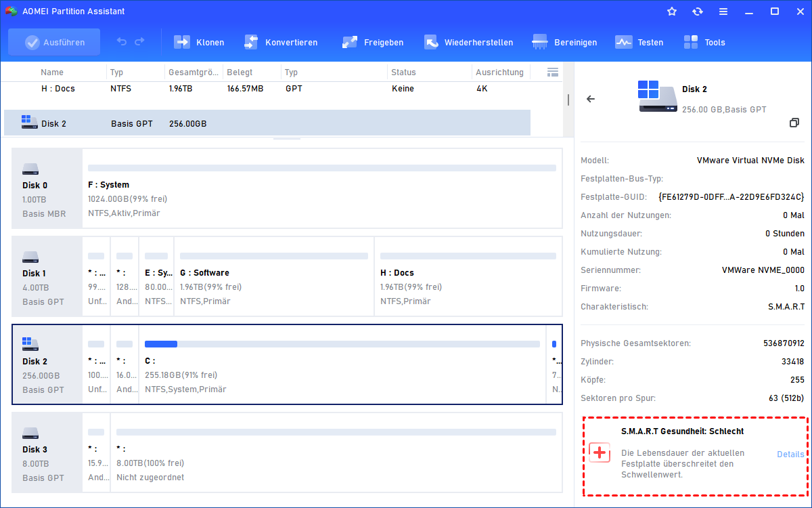
Task: Toggle column list view settings icon
Action: coord(552,72)
